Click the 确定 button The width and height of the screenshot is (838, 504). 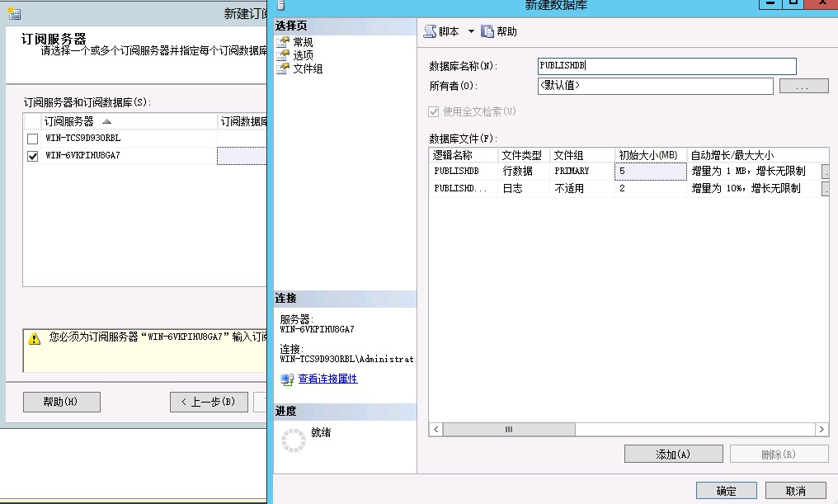[x=726, y=491]
